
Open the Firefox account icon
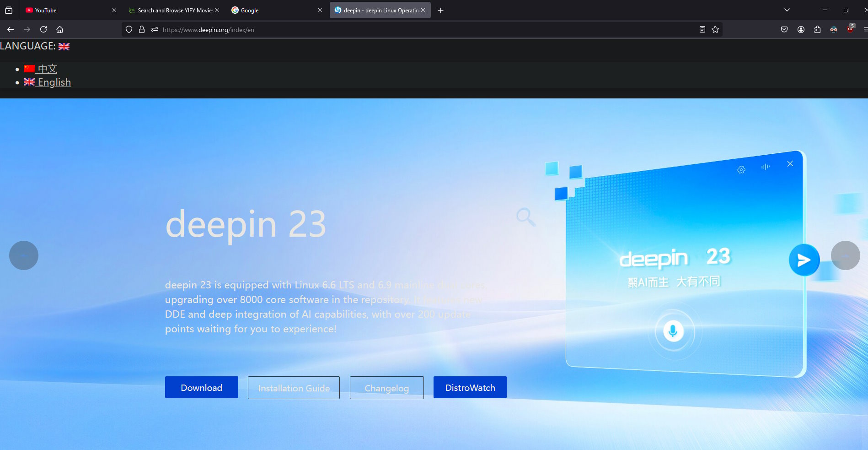point(801,29)
